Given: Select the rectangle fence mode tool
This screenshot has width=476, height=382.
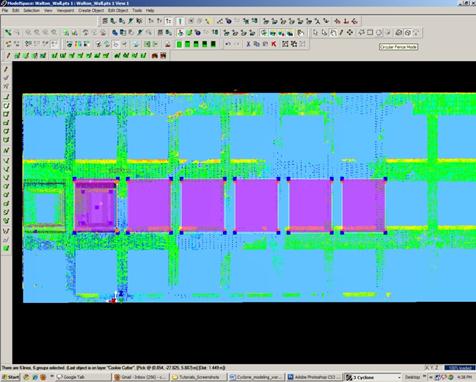Looking at the screenshot, I should pyautogui.click(x=370, y=33).
